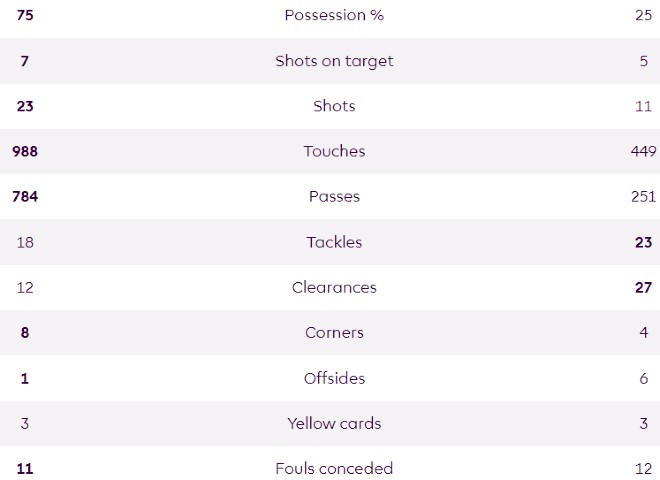Viewport: 660px width, 480px height.
Task: Select the away touches value 449
Action: (x=643, y=151)
